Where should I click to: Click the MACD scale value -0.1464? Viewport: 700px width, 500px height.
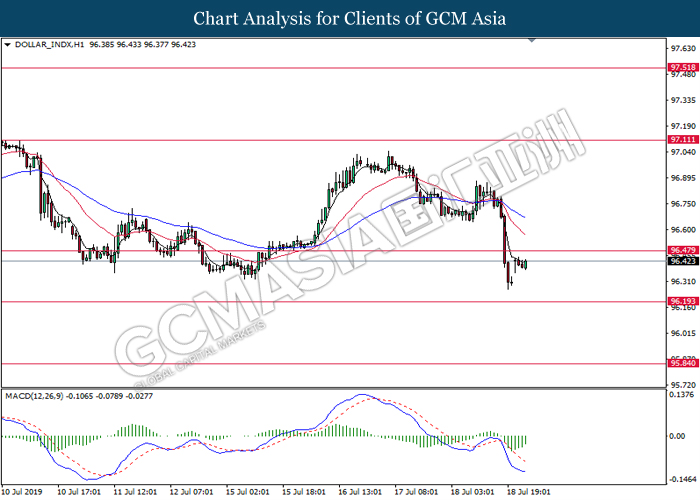[x=682, y=479]
